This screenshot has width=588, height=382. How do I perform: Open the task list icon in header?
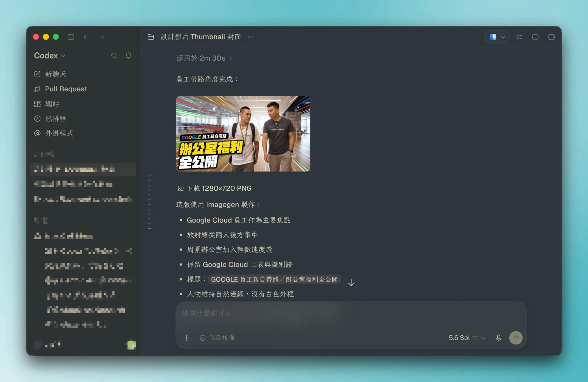click(x=519, y=37)
